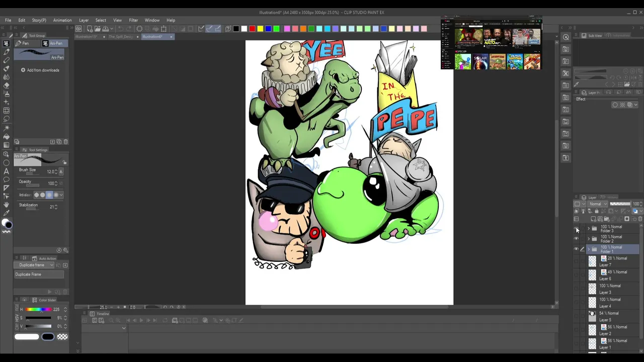This screenshot has width=644, height=362.
Task: Select the Figure ellipse tool
Action: point(6,162)
